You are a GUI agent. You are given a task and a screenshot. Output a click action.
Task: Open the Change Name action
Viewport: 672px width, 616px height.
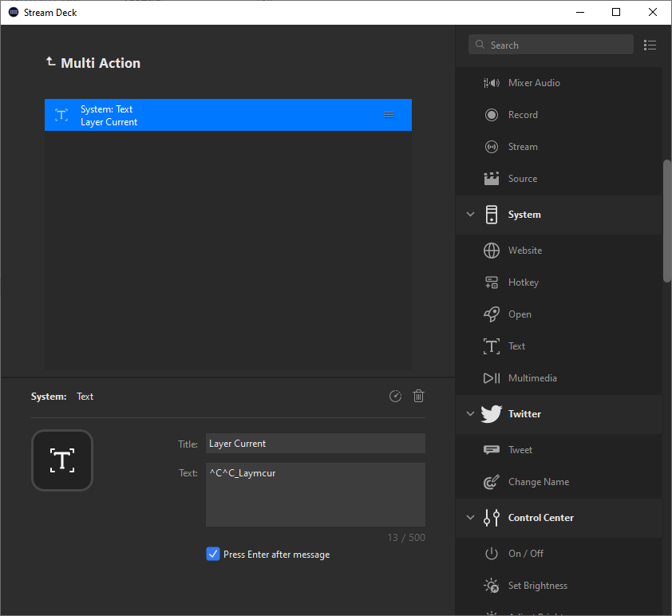click(540, 481)
